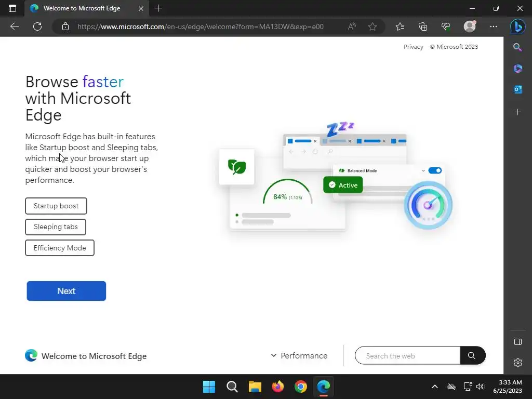Open the Collections icon
The width and height of the screenshot is (532, 399).
[x=423, y=26]
